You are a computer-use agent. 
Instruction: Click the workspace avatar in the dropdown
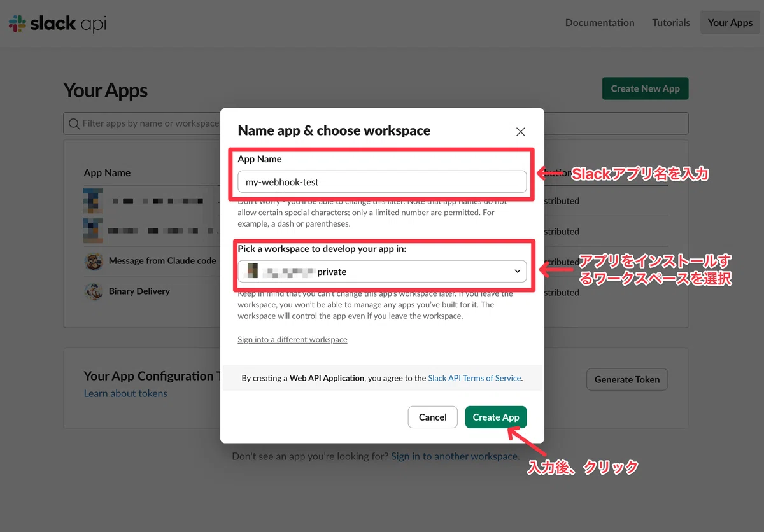253,272
